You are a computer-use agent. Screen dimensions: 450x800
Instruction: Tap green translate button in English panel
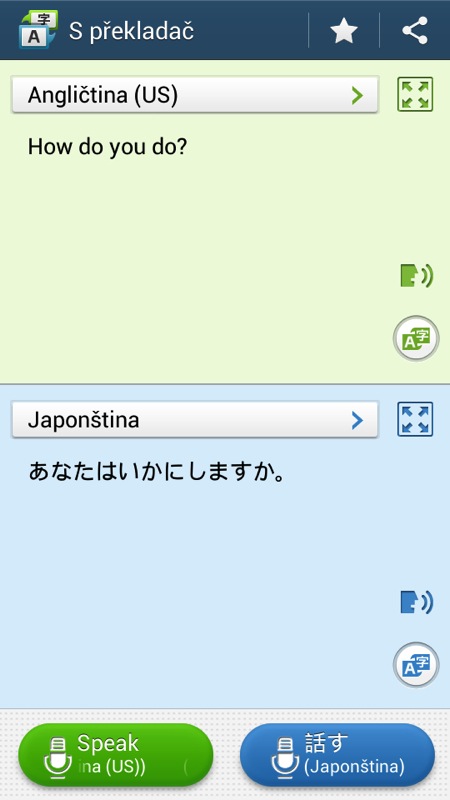[416, 339]
